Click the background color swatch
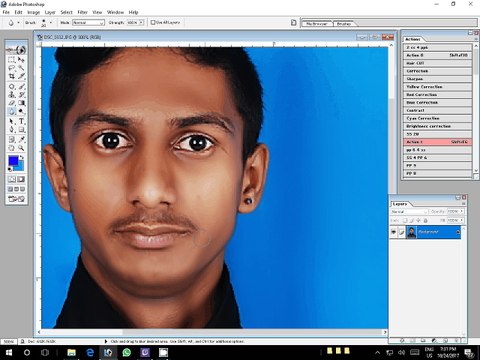This screenshot has width=480, height=360. [21, 167]
